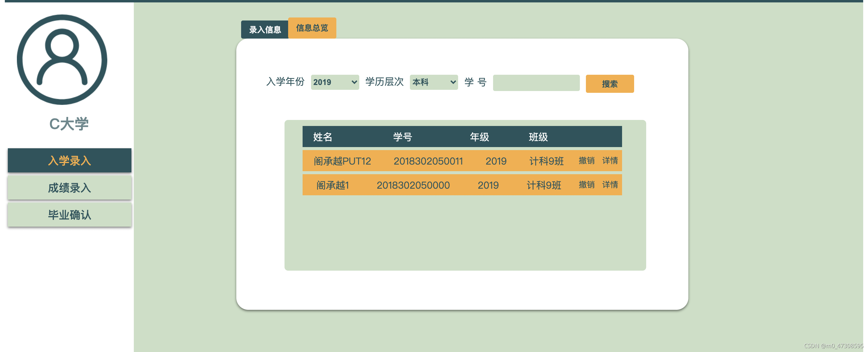Expand the 学历层次 本科 dropdown
This screenshot has height=352, width=868.
coord(433,82)
